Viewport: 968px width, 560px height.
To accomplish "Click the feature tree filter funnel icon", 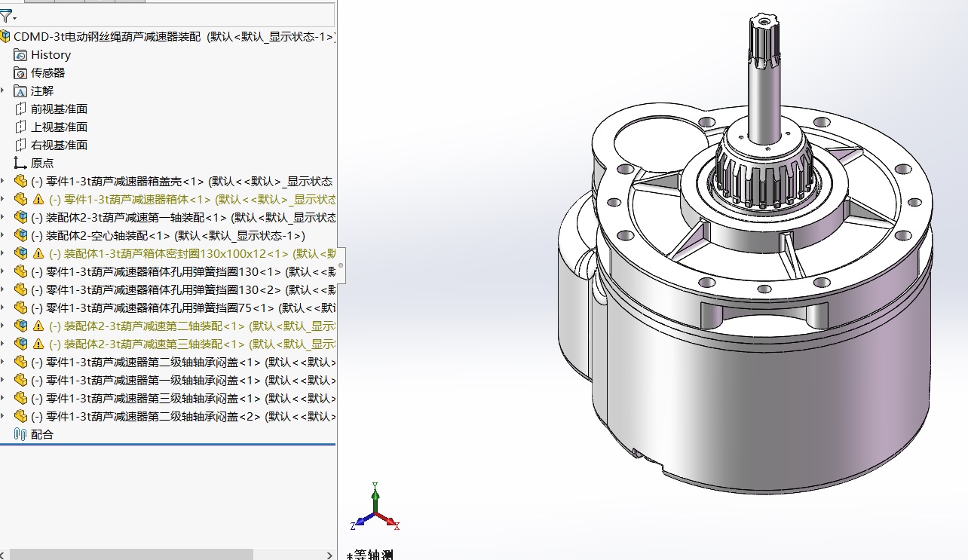I will pyautogui.click(x=5, y=16).
